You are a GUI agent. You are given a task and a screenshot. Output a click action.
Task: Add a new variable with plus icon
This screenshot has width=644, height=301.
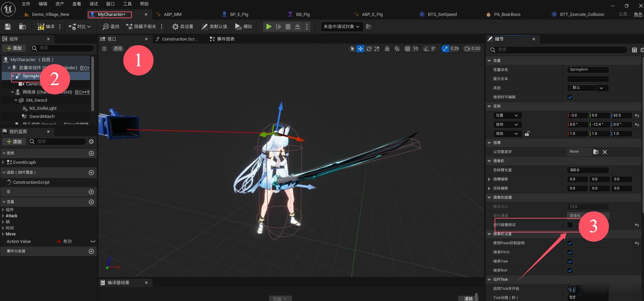tap(91, 202)
